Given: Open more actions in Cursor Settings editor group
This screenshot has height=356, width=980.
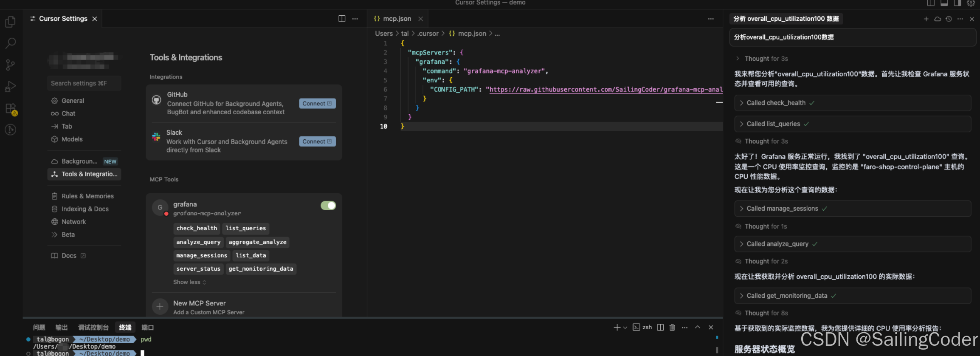Looking at the screenshot, I should 355,19.
